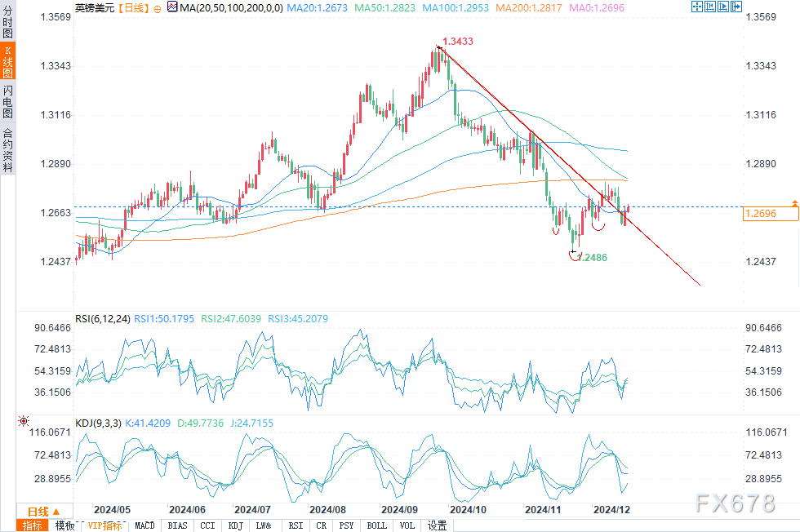Switch indicator to PSY
The image size is (800, 532).
(x=346, y=525)
